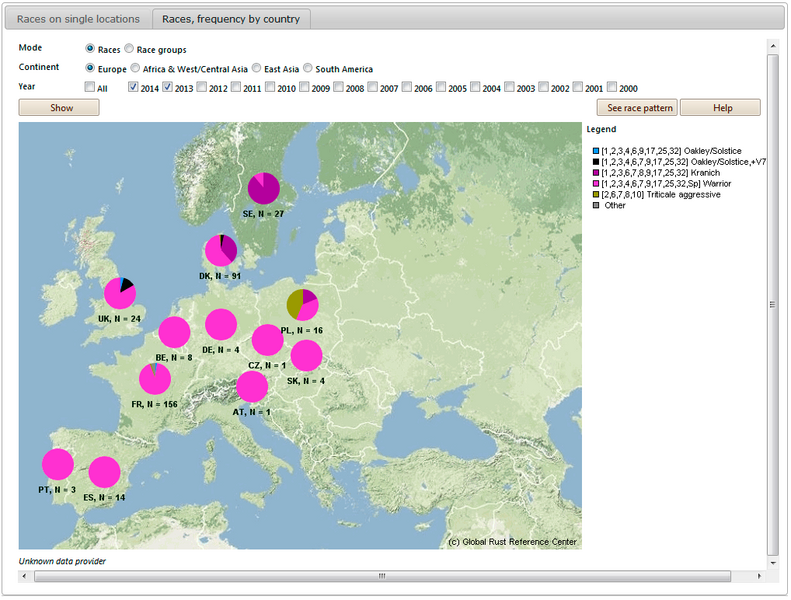Click the See race pattern button
The width and height of the screenshot is (791, 600).
tap(636, 108)
